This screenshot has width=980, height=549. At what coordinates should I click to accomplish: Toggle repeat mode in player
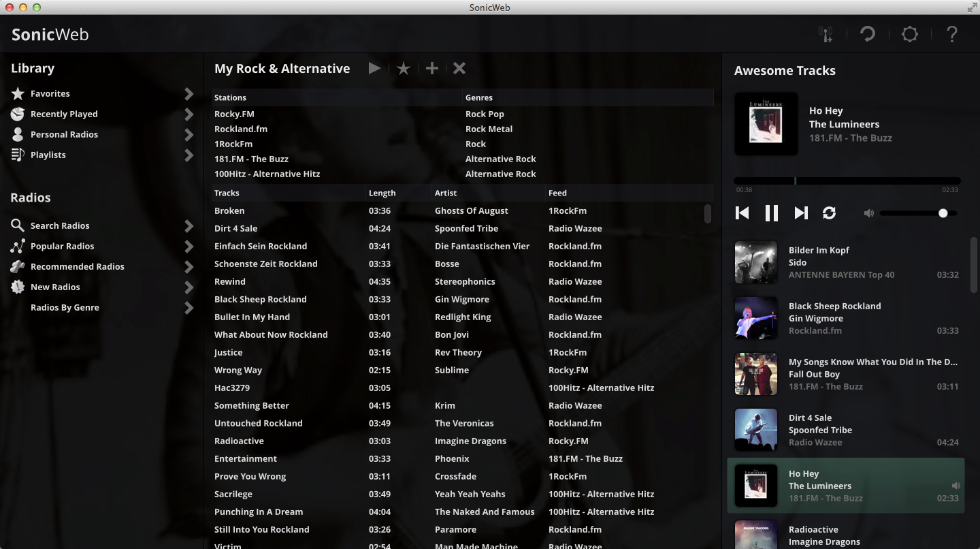829,213
